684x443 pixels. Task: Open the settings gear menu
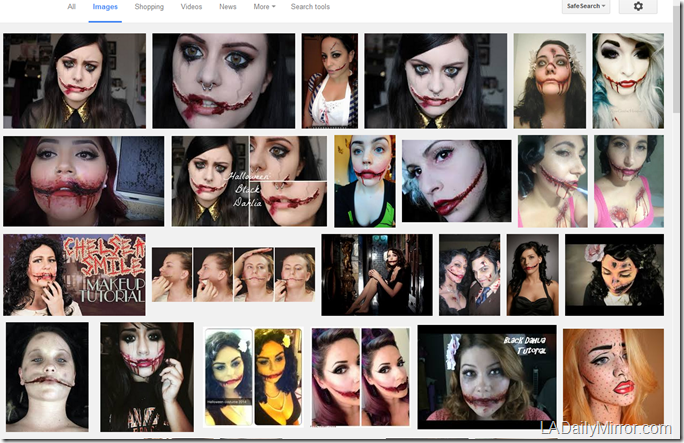(x=638, y=7)
